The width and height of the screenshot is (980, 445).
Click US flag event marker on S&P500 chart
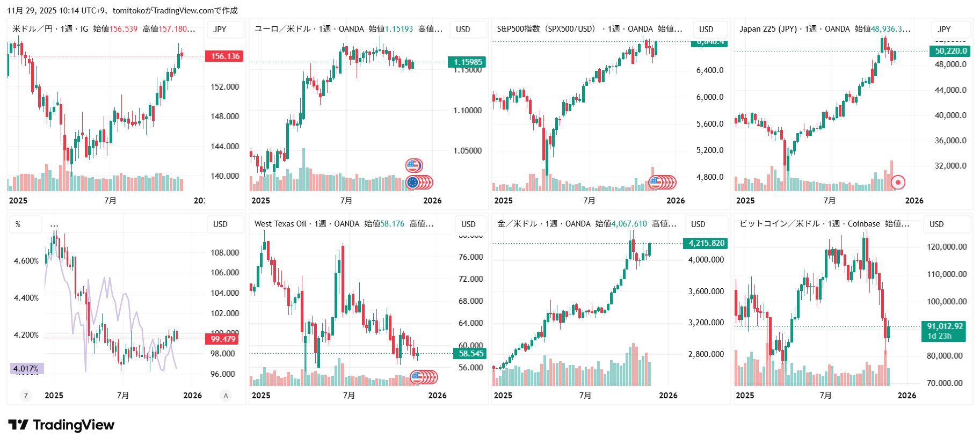(656, 183)
